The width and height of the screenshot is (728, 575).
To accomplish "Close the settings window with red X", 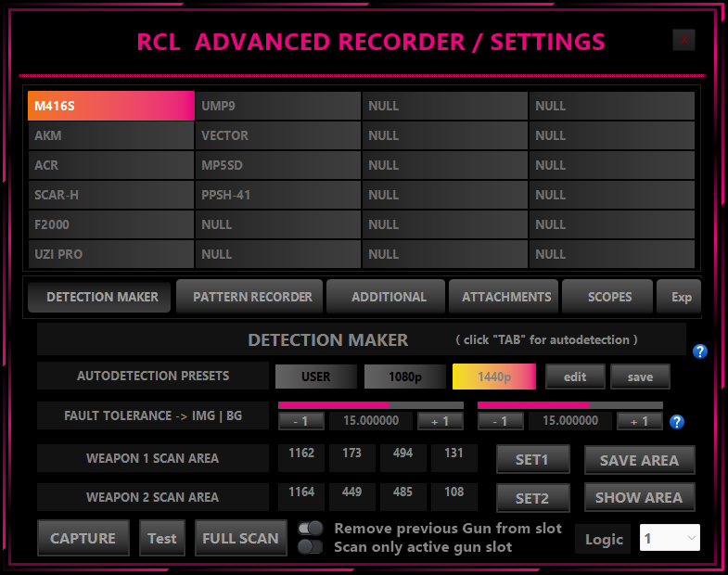I will [x=683, y=39].
